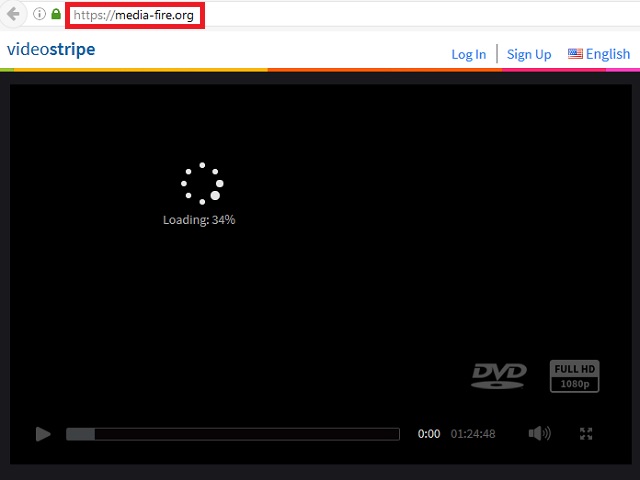Click the 01:24:48 duration text
This screenshot has height=480, width=640.
(x=473, y=434)
